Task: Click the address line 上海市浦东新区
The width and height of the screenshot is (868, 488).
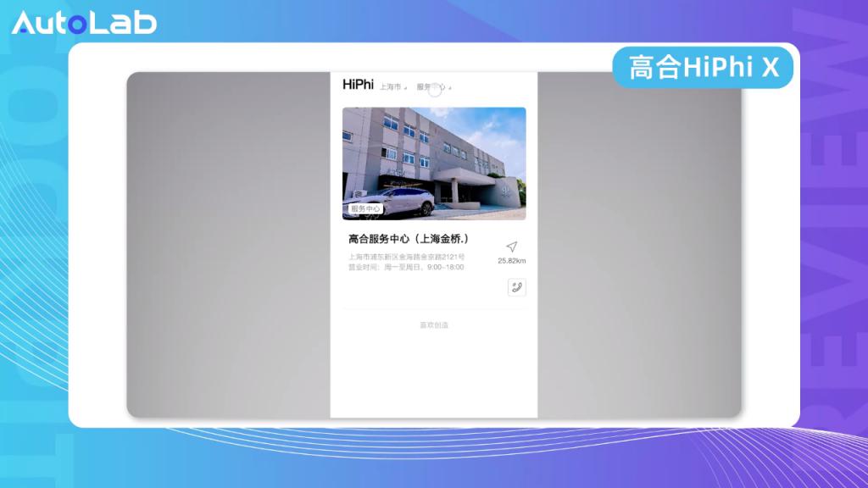Action: 406,257
